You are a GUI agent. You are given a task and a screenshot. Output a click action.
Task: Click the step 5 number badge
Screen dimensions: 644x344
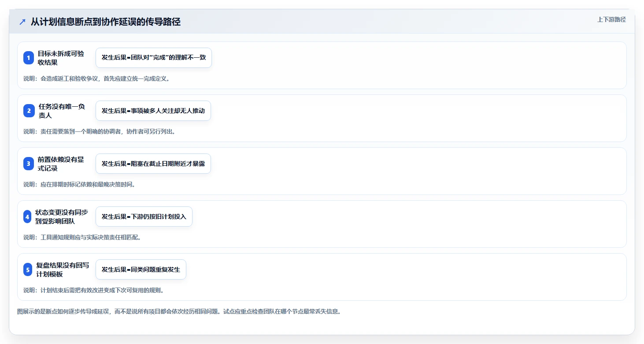click(x=28, y=269)
